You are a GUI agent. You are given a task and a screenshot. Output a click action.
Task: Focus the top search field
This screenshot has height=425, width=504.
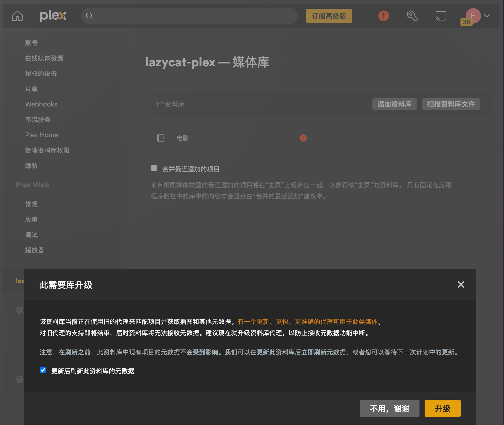coord(189,16)
